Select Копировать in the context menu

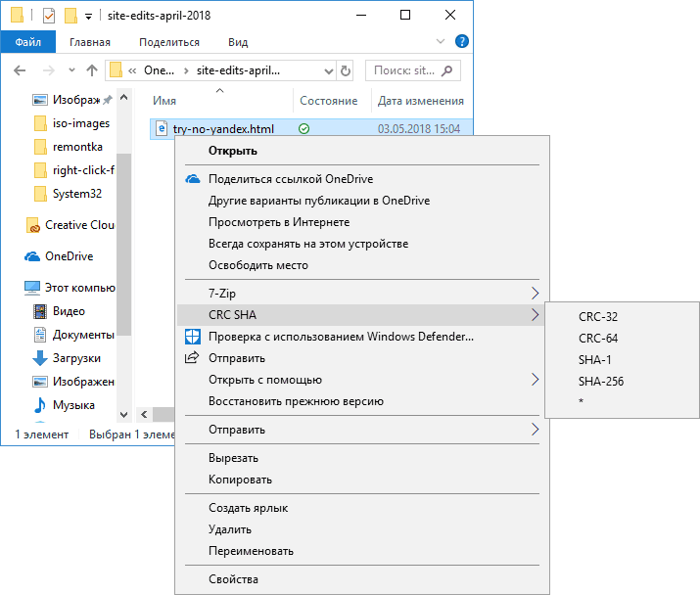(x=362, y=480)
